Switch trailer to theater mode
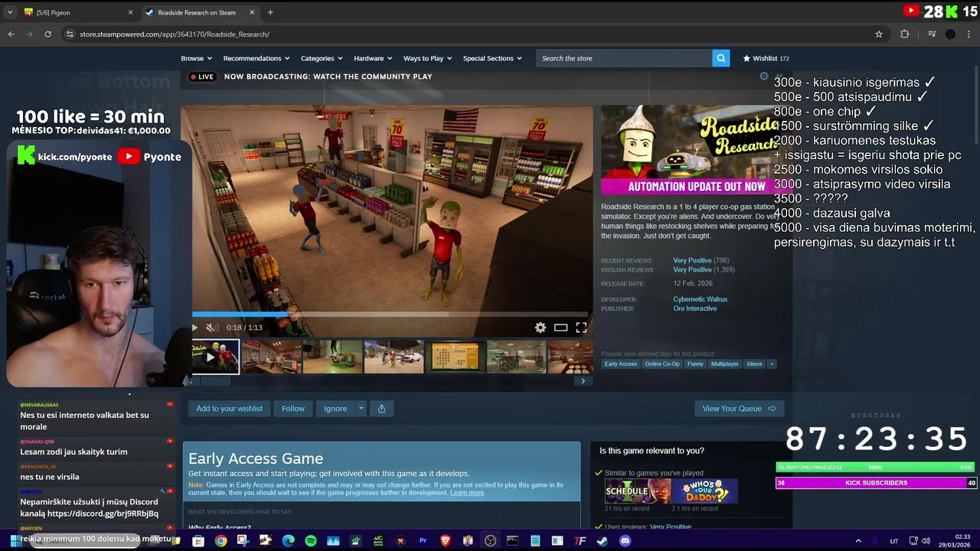The width and height of the screenshot is (980, 551). [560, 328]
